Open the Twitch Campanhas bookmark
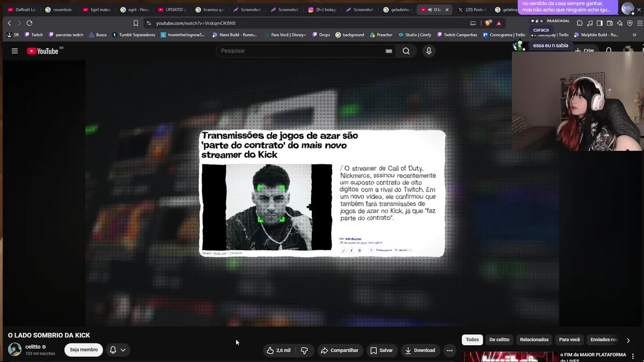644x362 pixels. [457, 35]
